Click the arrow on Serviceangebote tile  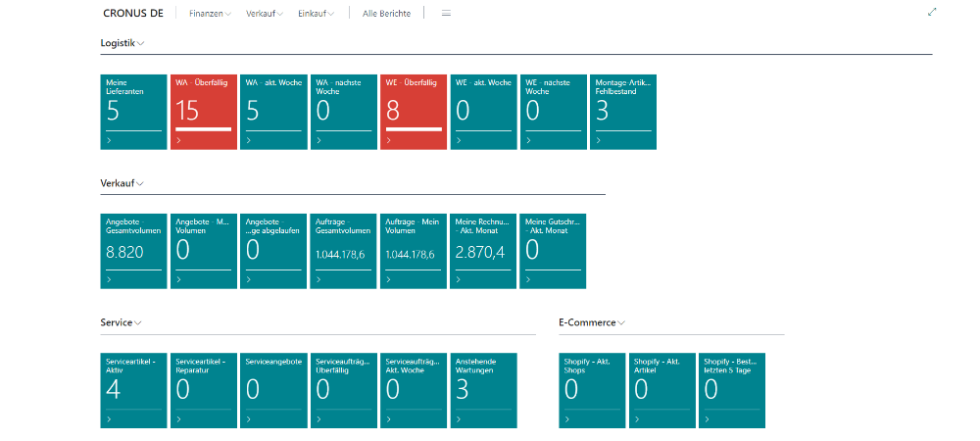point(249,419)
